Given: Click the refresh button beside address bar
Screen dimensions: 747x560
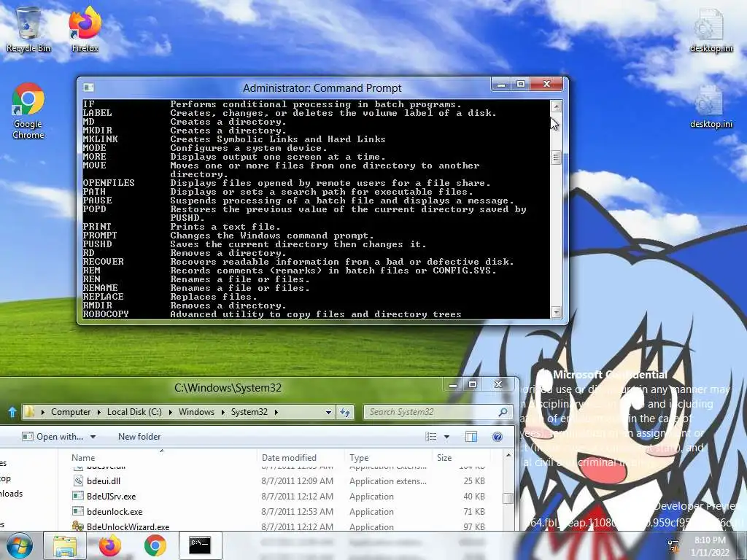Looking at the screenshot, I should (345, 412).
